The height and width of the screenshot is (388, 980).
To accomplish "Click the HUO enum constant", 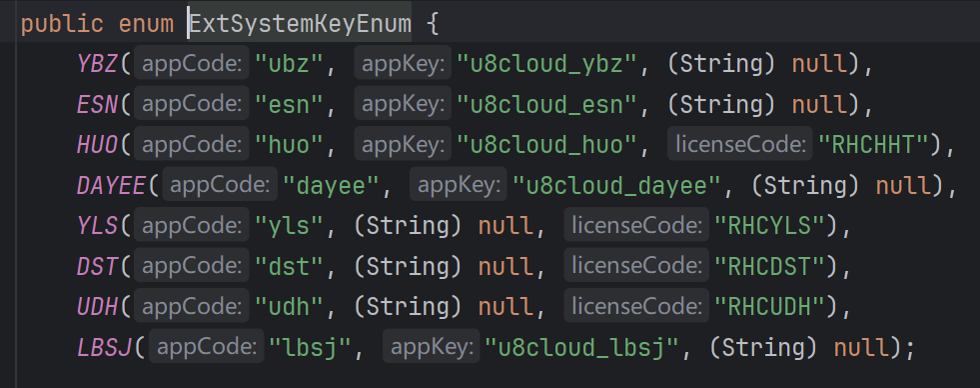I will 98,145.
